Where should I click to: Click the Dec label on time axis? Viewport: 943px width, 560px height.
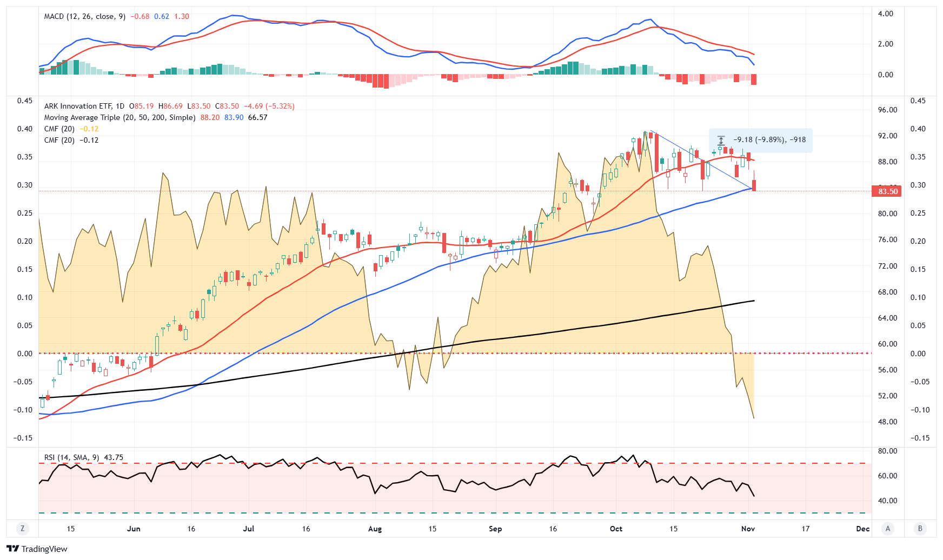862,529
